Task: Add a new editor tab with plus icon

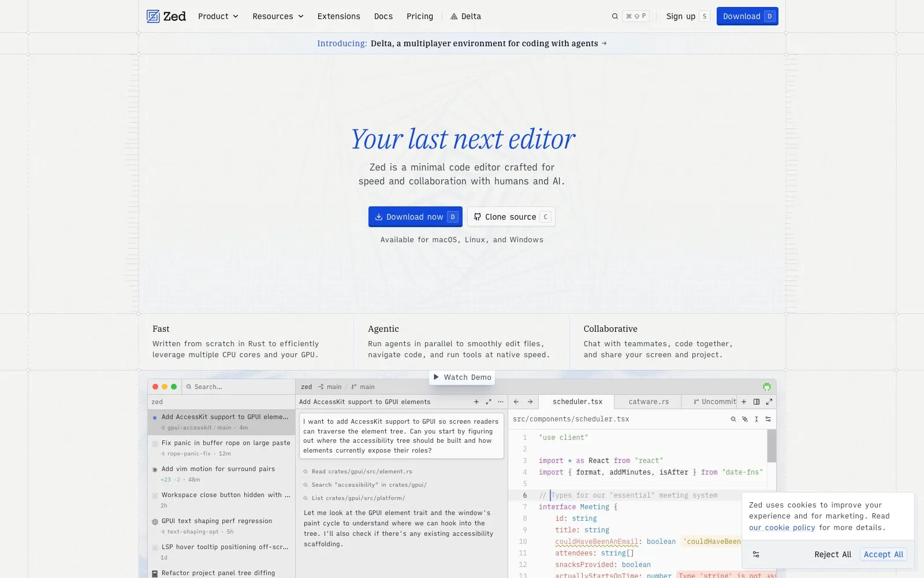Action: coord(744,402)
